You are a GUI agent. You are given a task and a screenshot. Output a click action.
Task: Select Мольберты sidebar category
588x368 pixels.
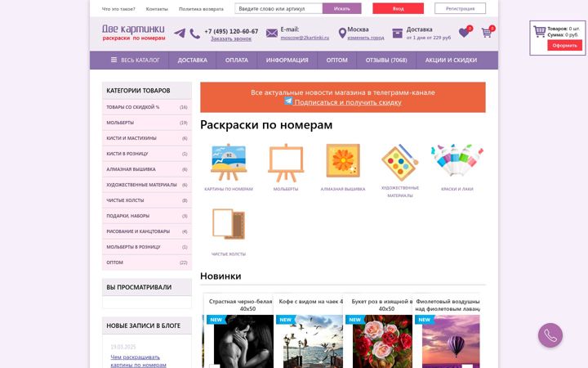coord(147,123)
